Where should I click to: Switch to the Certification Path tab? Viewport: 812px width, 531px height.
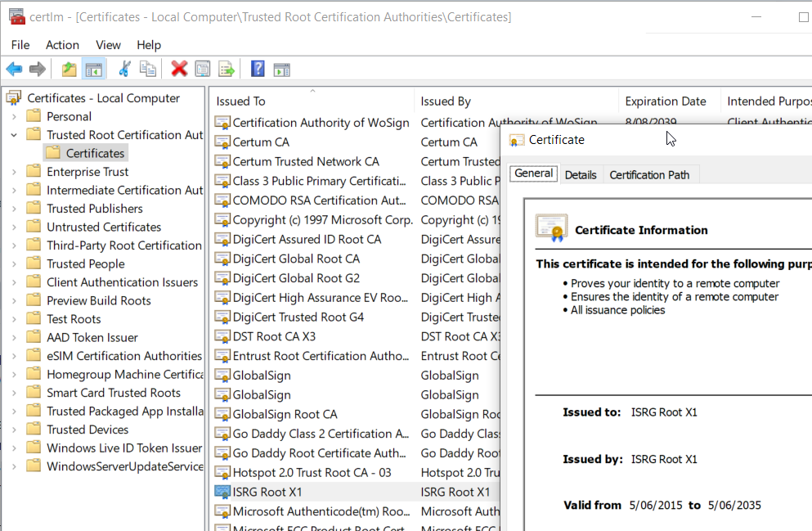tap(649, 175)
